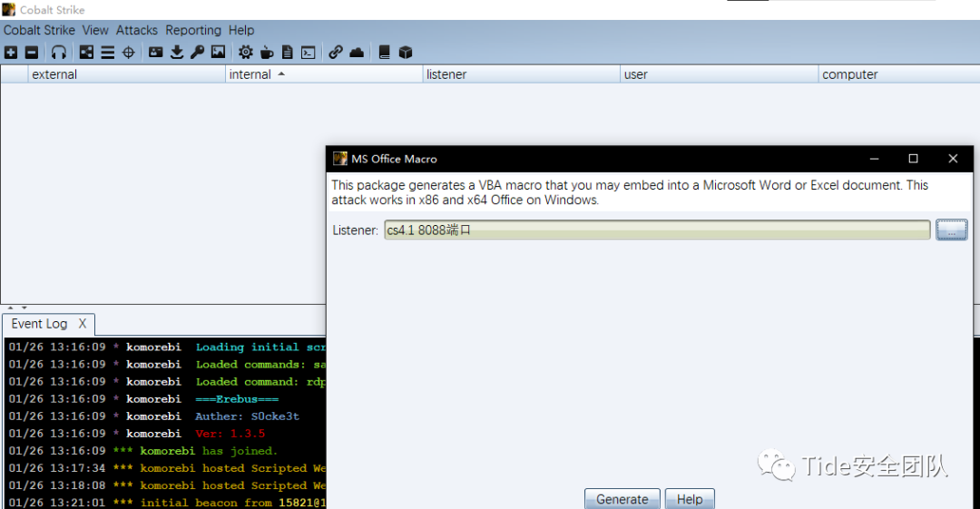The width and height of the screenshot is (980, 509).
Task: Close the Event Log tab with X
Action: [x=82, y=324]
